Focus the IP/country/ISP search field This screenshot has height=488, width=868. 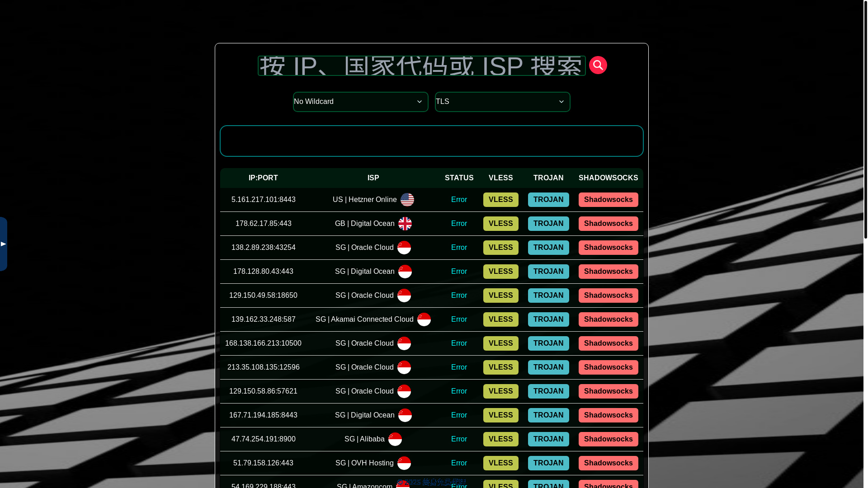421,66
